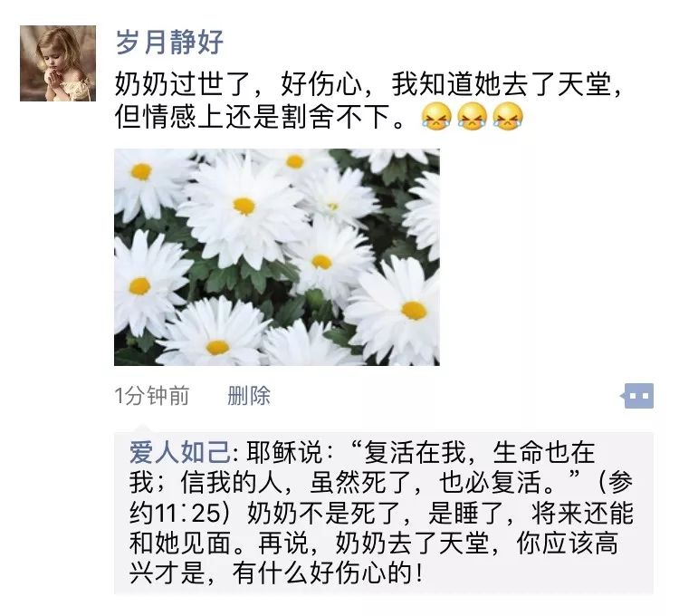
Task: Tap the middle crying emoji in post
Action: 473,117
